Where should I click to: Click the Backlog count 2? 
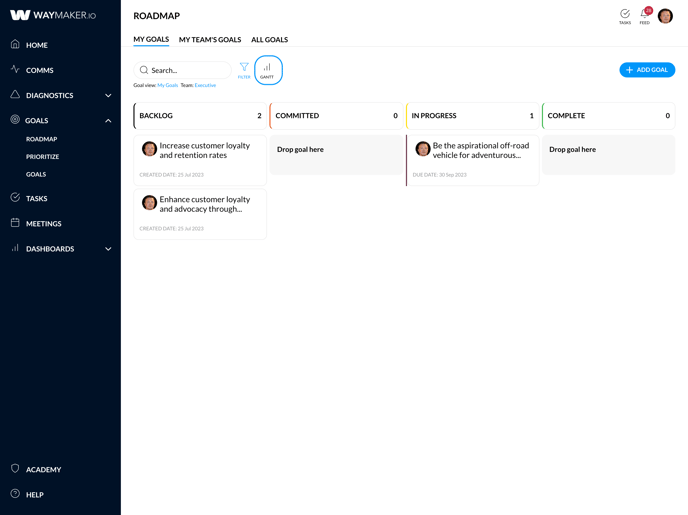click(259, 116)
